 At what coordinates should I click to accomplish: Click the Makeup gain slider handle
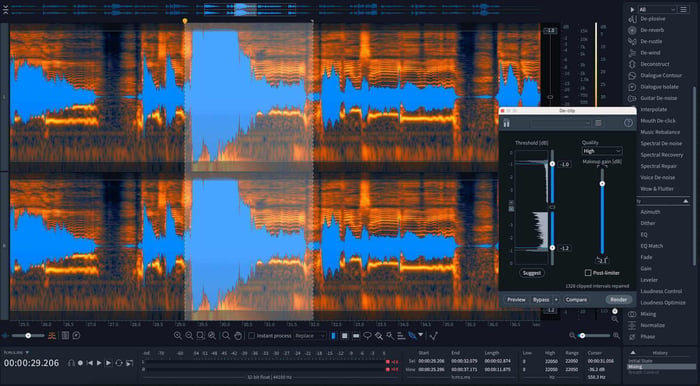[602, 184]
